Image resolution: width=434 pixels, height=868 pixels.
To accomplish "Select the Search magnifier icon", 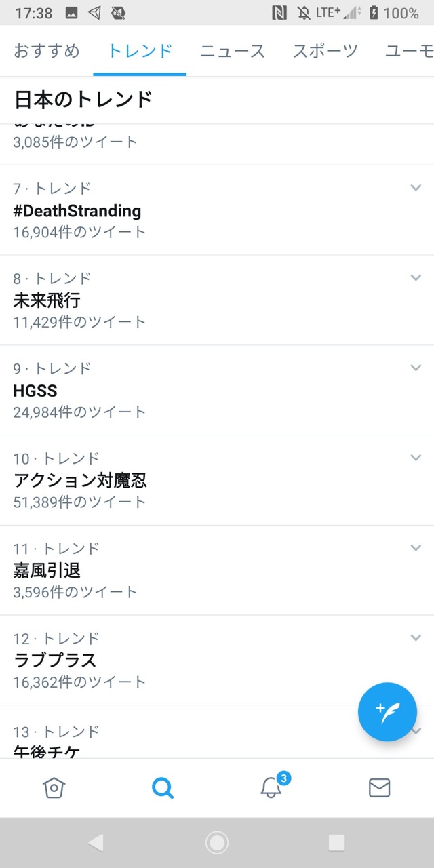I will click(163, 788).
